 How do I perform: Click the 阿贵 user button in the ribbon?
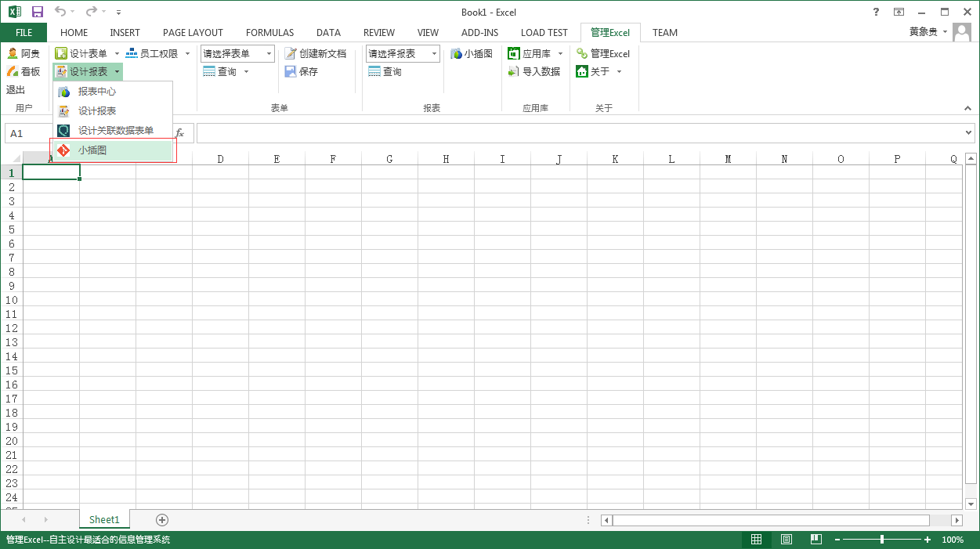[x=24, y=53]
